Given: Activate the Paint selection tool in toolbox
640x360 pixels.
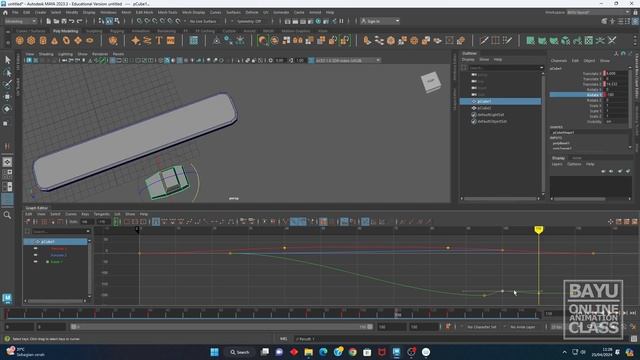Looking at the screenshot, I should 7,84.
